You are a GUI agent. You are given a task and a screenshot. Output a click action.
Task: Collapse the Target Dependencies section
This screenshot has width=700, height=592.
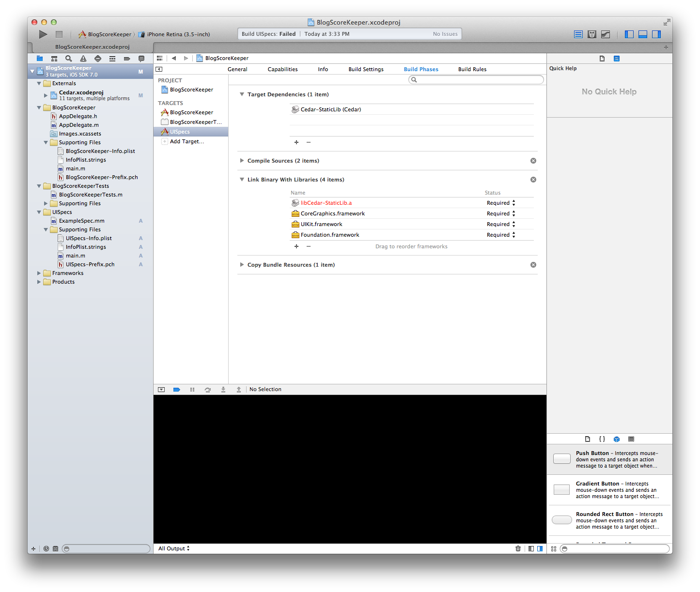tap(242, 94)
